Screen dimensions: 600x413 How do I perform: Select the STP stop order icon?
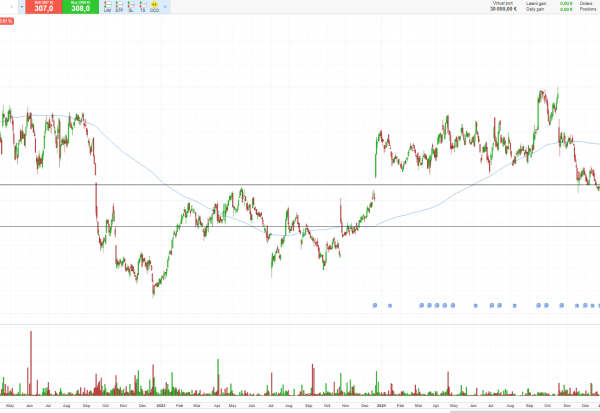point(119,7)
